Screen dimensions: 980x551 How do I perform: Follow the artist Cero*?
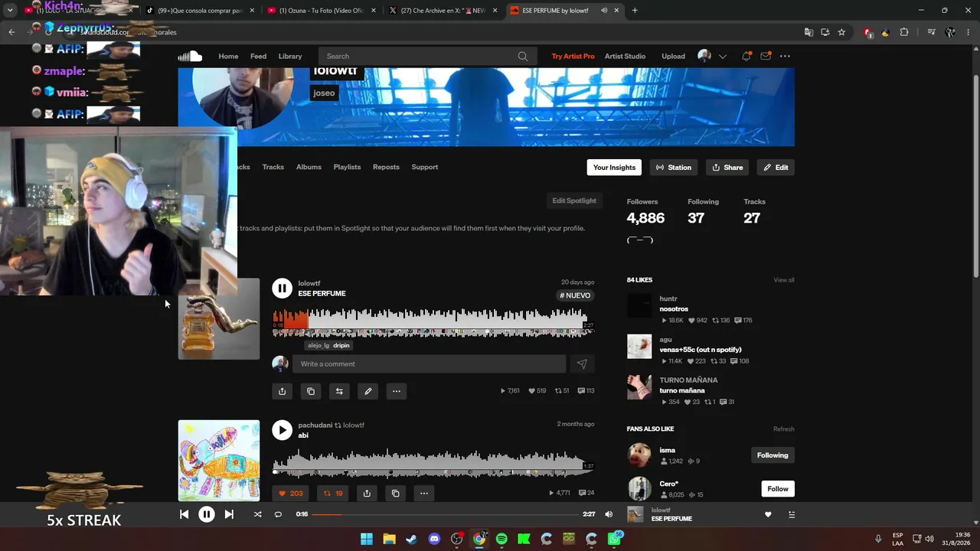coord(778,489)
